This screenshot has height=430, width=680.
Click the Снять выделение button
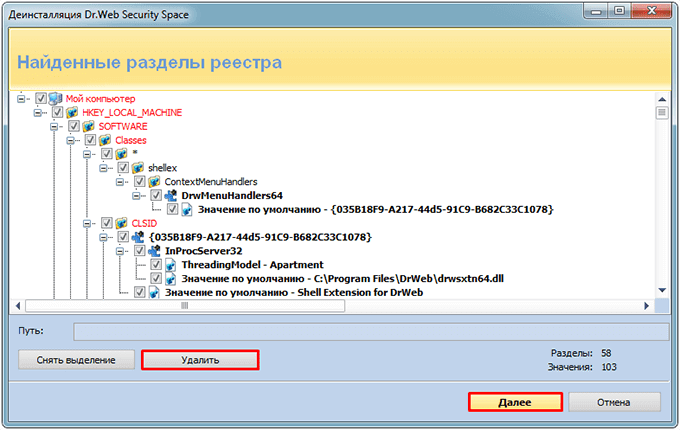pos(76,360)
